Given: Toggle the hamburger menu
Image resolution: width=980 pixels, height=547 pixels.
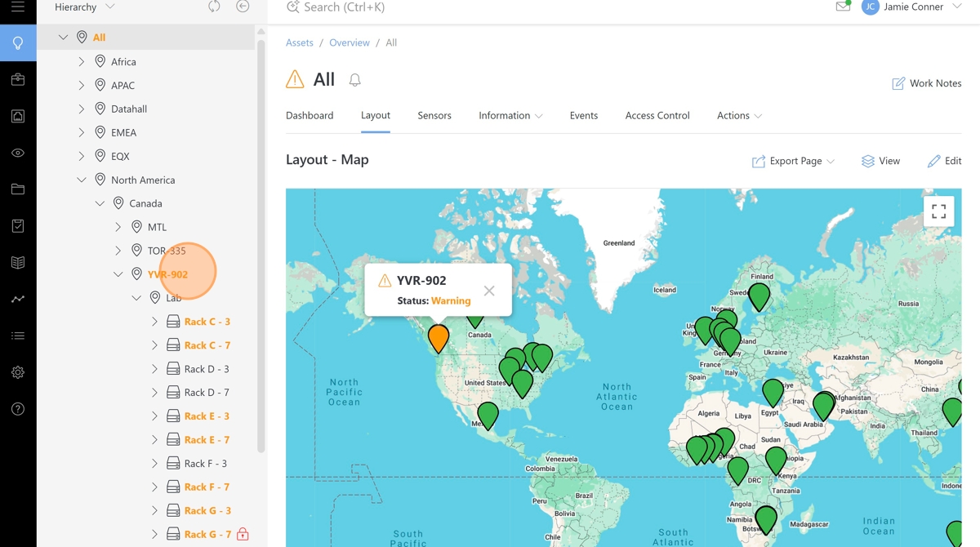Looking at the screenshot, I should tap(18, 7).
